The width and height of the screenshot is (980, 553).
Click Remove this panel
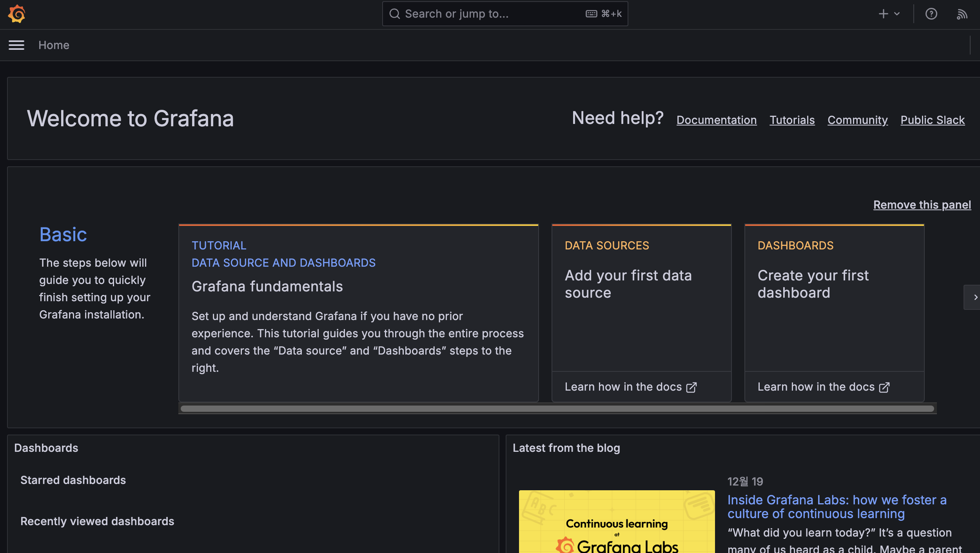[x=922, y=205]
